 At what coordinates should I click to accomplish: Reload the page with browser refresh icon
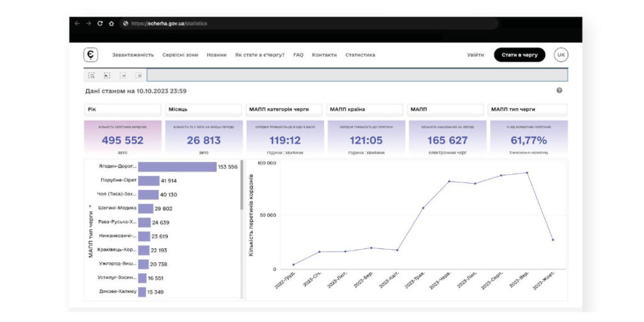pyautogui.click(x=100, y=23)
